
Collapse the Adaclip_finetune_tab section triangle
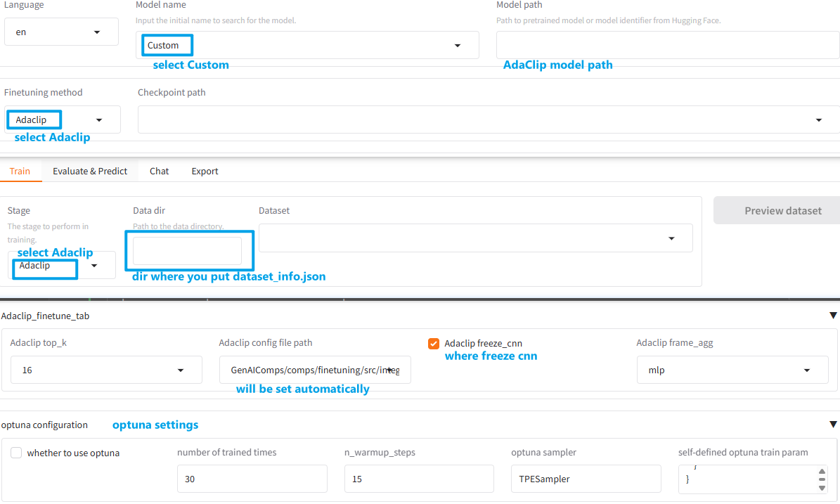[x=833, y=316]
